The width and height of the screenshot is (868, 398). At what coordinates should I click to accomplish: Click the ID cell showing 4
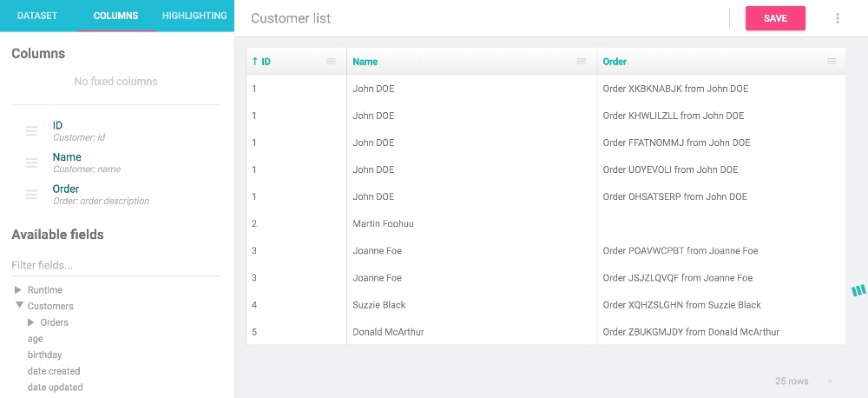coord(296,305)
